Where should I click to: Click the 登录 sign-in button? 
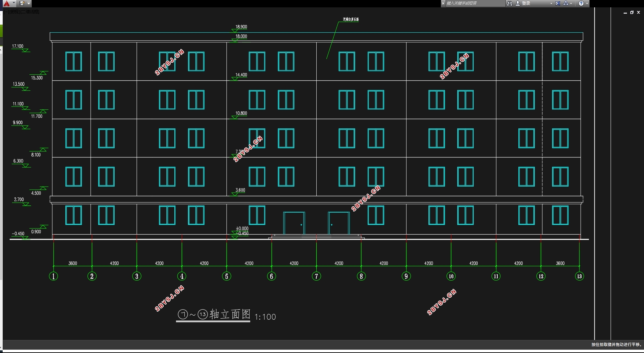point(523,3)
